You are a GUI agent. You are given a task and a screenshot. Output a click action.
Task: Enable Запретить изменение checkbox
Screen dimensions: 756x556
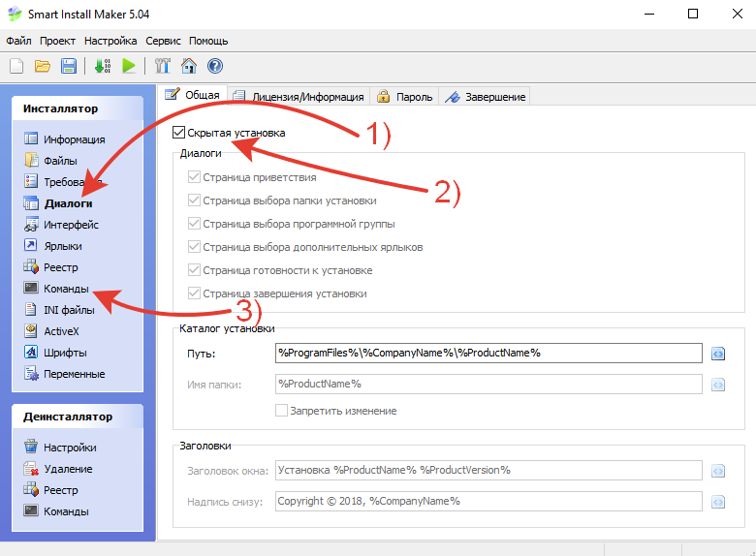(281, 411)
